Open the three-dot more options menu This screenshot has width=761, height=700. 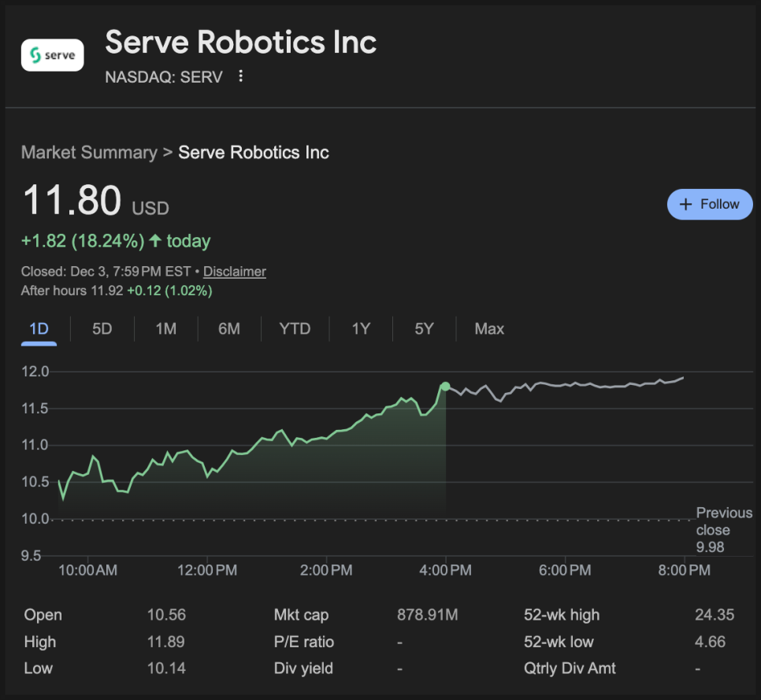(x=241, y=76)
